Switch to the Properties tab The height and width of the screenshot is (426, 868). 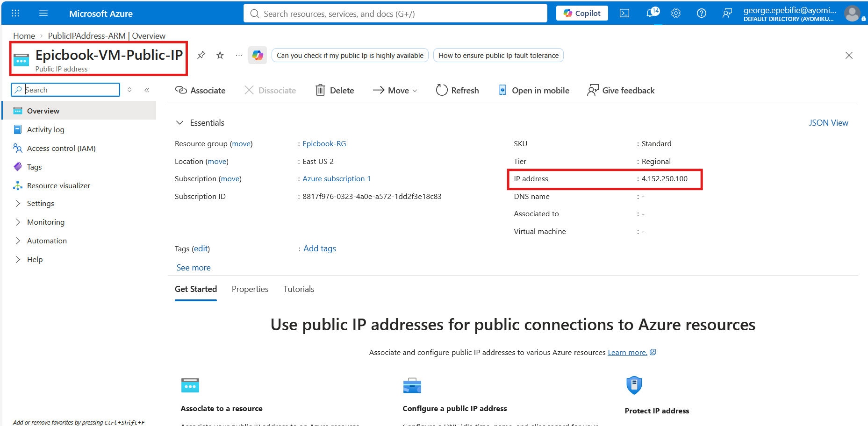pyautogui.click(x=250, y=289)
